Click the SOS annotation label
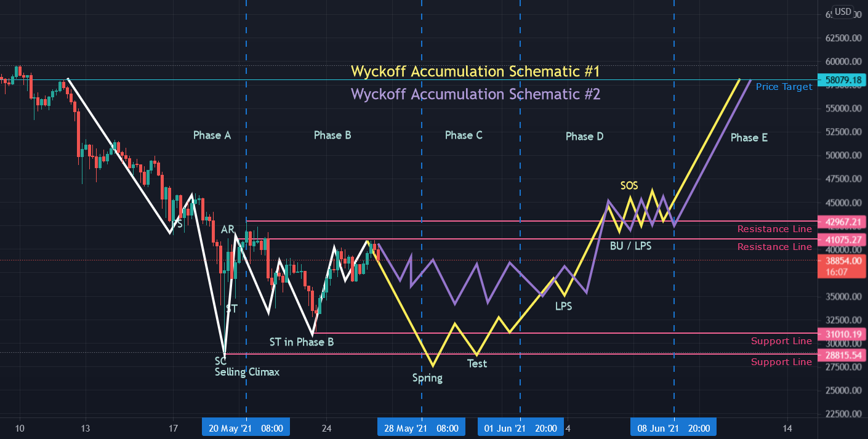 click(630, 185)
